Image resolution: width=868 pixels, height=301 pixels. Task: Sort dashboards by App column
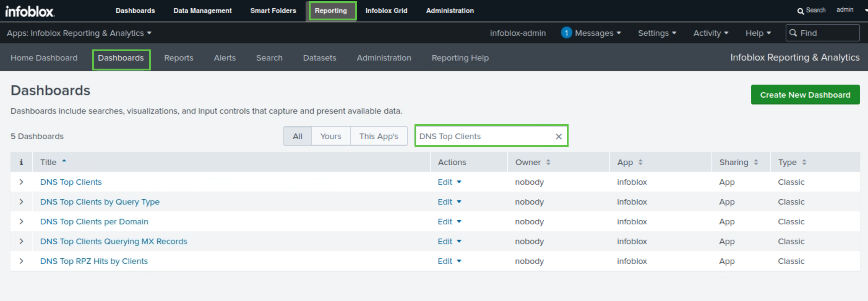coord(630,162)
